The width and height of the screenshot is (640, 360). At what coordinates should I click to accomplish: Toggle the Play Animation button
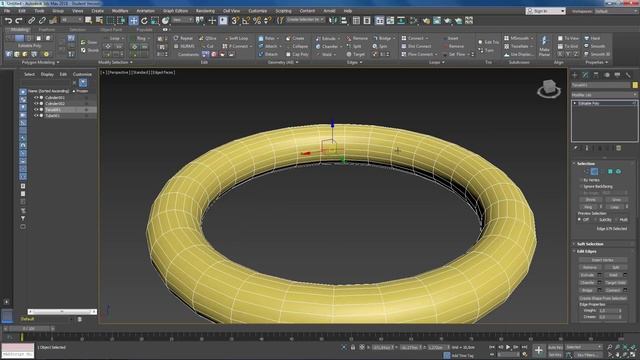(x=508, y=347)
